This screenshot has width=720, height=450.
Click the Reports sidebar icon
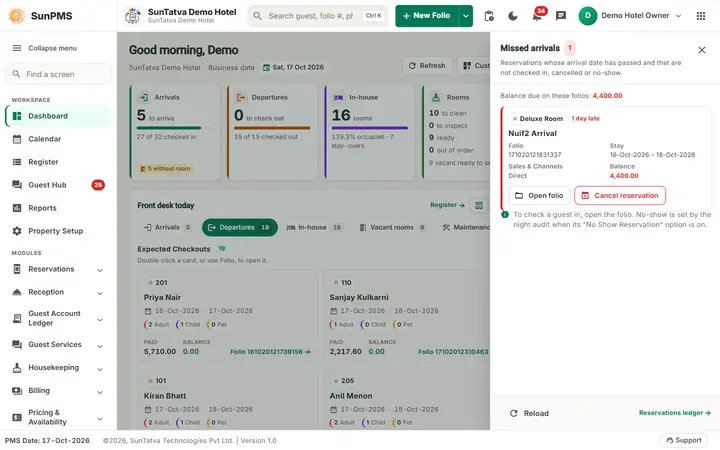(x=17, y=208)
